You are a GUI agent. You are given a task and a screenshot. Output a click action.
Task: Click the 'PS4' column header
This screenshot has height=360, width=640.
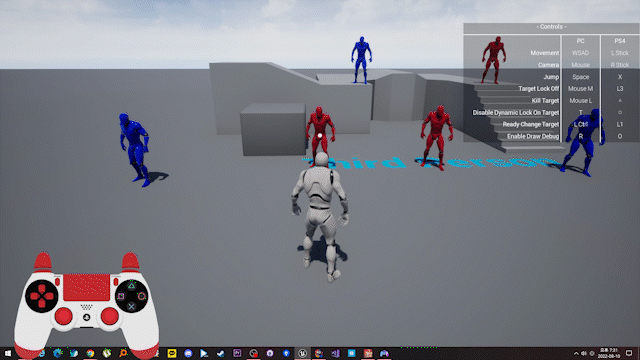pos(620,41)
